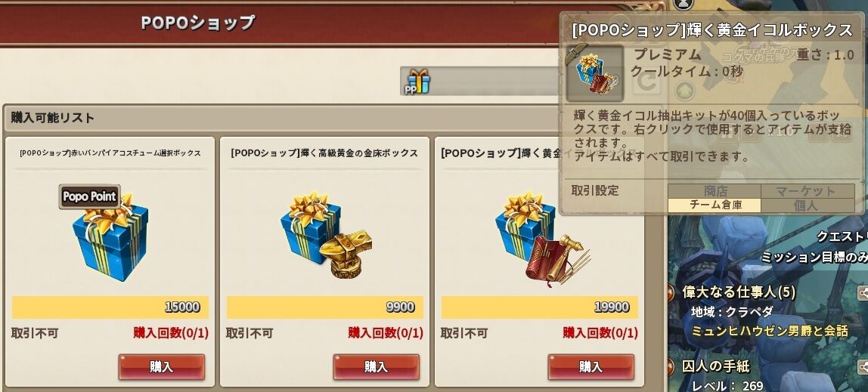Select the 商店 trade setting cell
This screenshot has height=392, width=868.
(x=715, y=191)
